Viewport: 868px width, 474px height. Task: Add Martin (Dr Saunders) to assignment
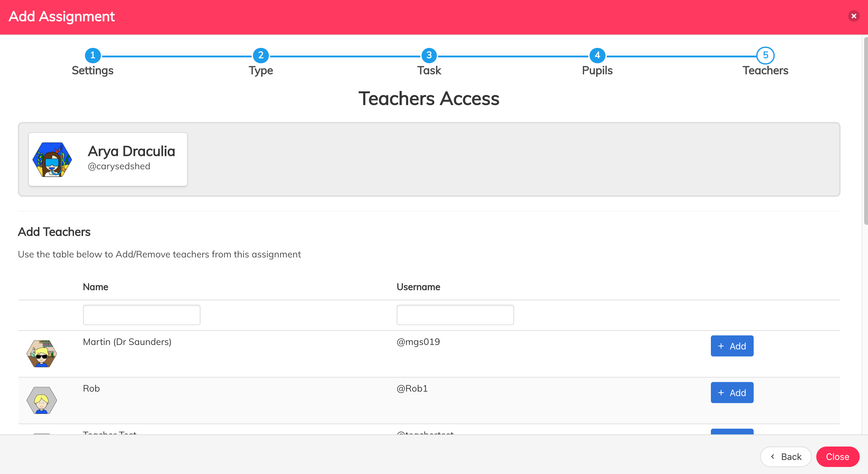point(732,346)
